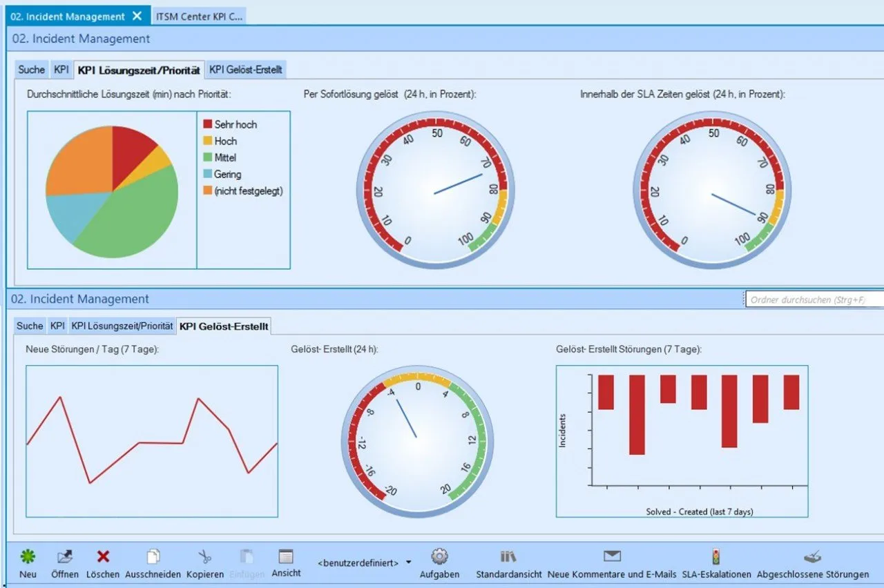Viewport: 884px width, 588px height.
Task: Select lower KPI Gelöst-Erstellt tab
Action: click(224, 326)
